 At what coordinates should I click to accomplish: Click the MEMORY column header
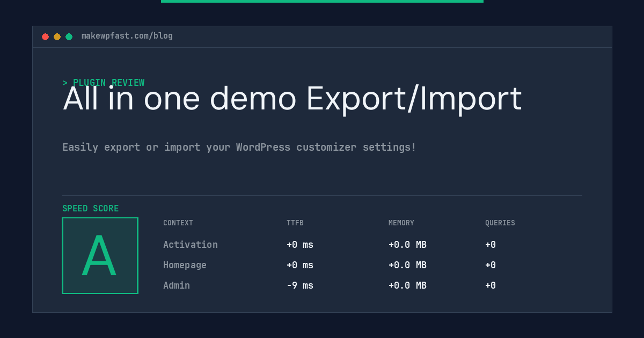coord(401,223)
